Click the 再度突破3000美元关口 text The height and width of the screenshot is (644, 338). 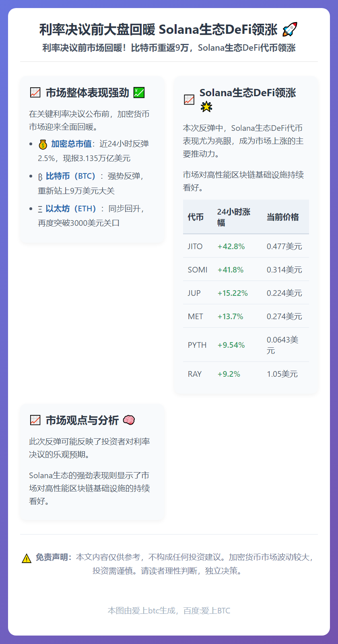(79, 223)
